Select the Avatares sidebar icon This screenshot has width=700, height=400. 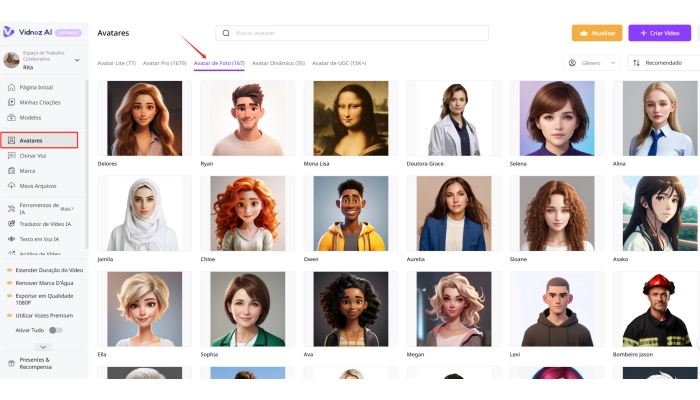click(x=12, y=140)
